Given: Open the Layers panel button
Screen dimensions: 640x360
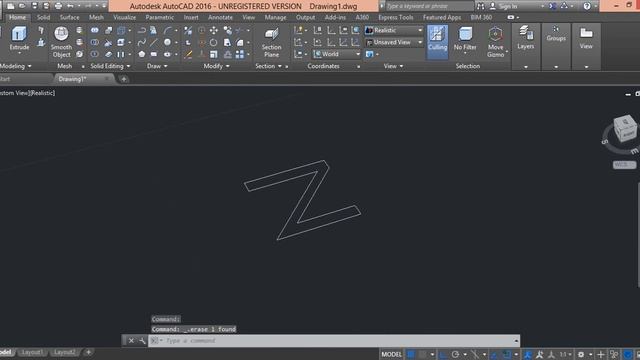Looking at the screenshot, I should click(x=526, y=46).
